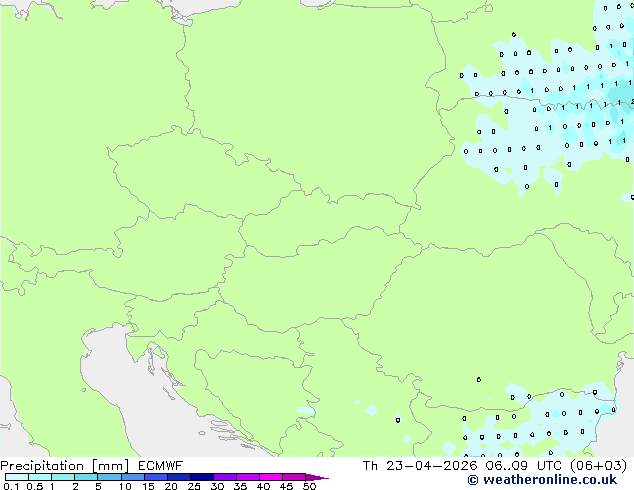
Task: Click the '50' legend scale value
Action: point(310,486)
